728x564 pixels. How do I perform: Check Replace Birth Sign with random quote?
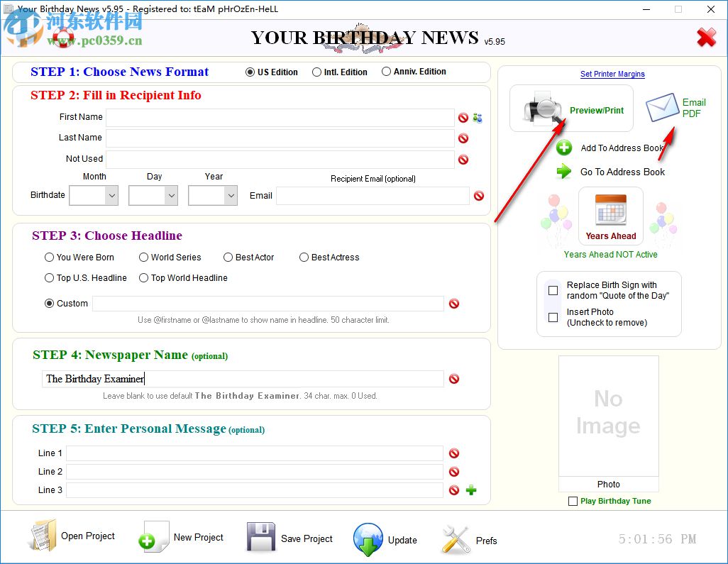553,290
